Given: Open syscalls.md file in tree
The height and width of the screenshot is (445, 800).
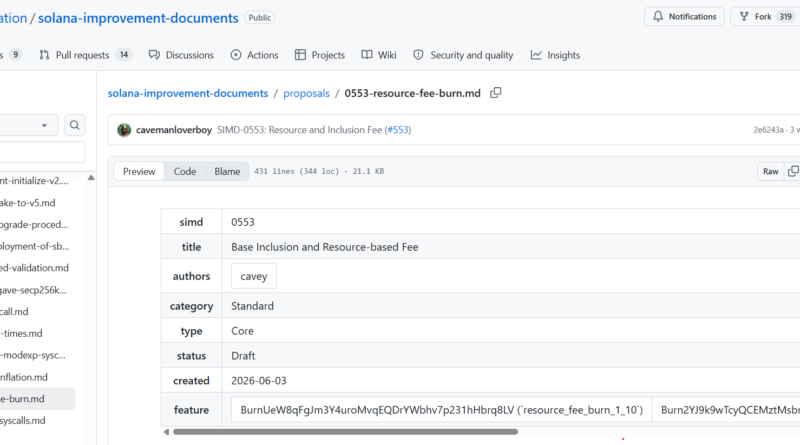Looking at the screenshot, I should [22, 421].
